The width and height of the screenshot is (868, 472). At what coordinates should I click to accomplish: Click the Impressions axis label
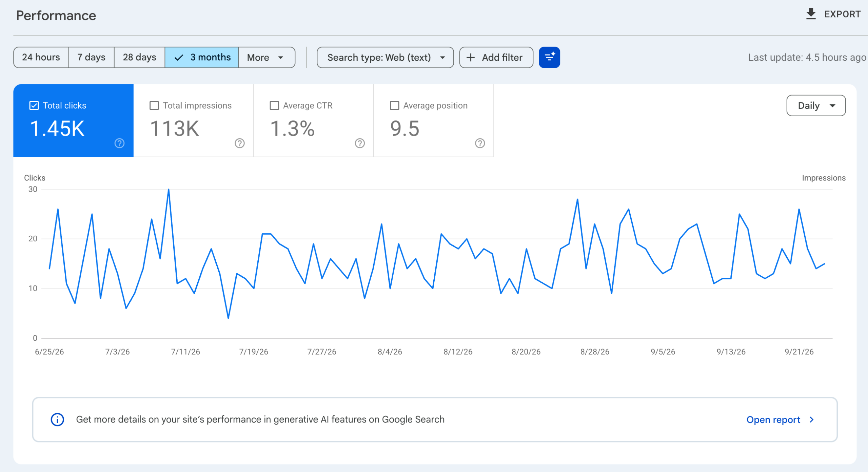click(824, 178)
